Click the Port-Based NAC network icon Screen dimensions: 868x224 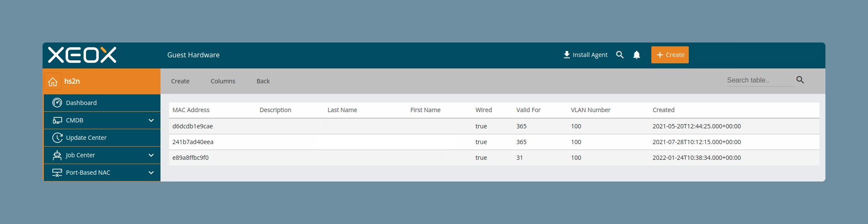(57, 173)
